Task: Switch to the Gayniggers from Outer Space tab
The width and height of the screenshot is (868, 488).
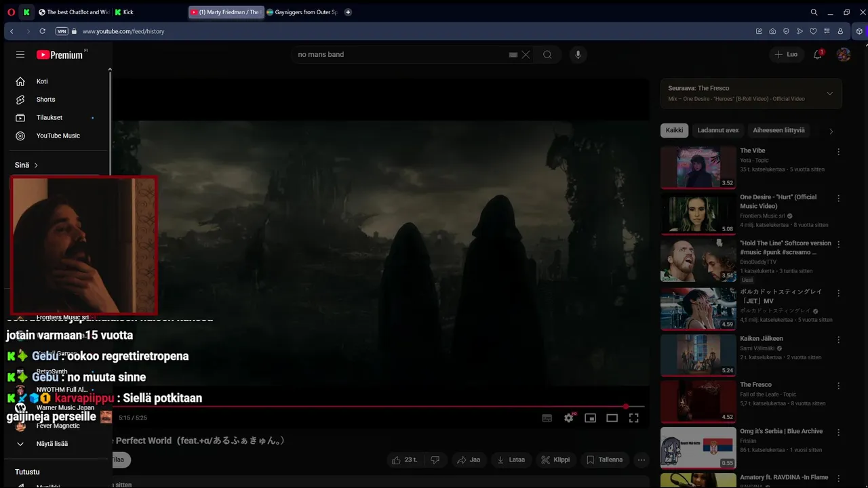Action: 302,12
